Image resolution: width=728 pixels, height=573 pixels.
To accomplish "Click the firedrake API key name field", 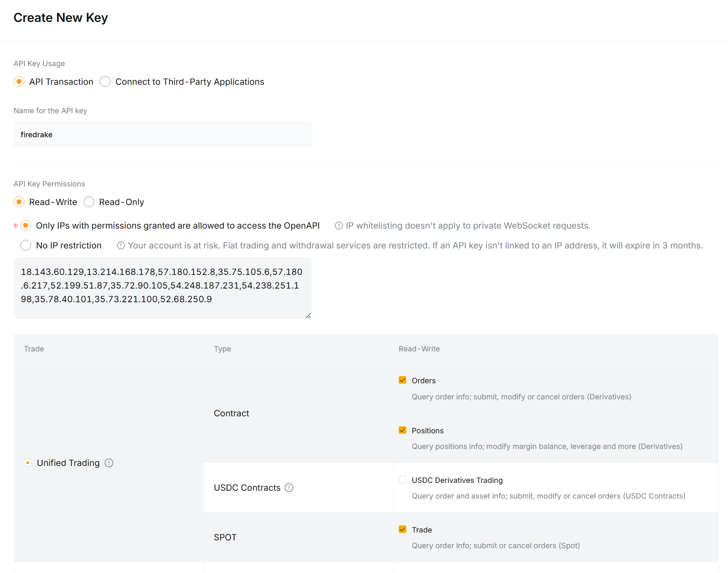I will click(162, 134).
